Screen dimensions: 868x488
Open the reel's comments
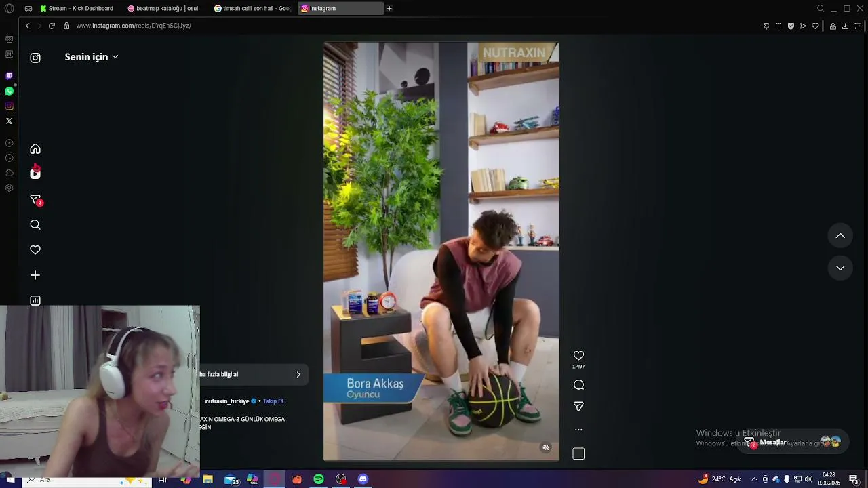[x=578, y=385]
